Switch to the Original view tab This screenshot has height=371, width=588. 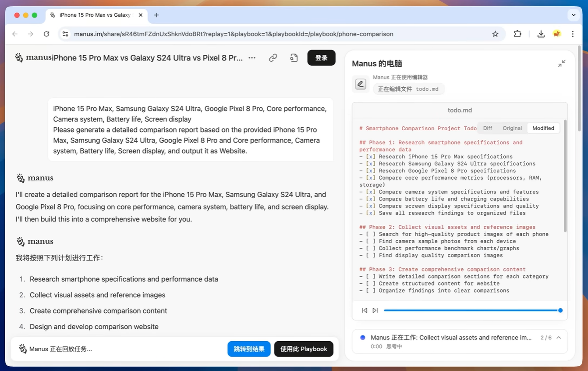tap(512, 128)
